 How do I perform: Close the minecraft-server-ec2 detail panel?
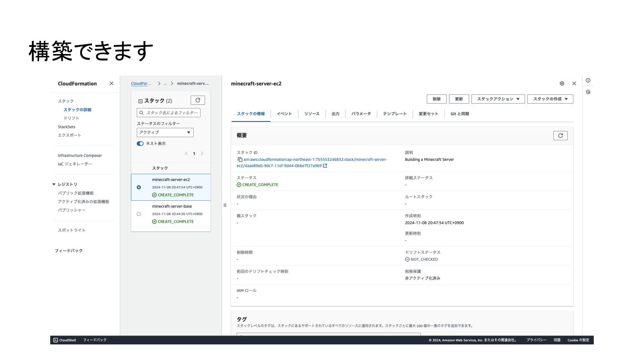[x=574, y=84]
